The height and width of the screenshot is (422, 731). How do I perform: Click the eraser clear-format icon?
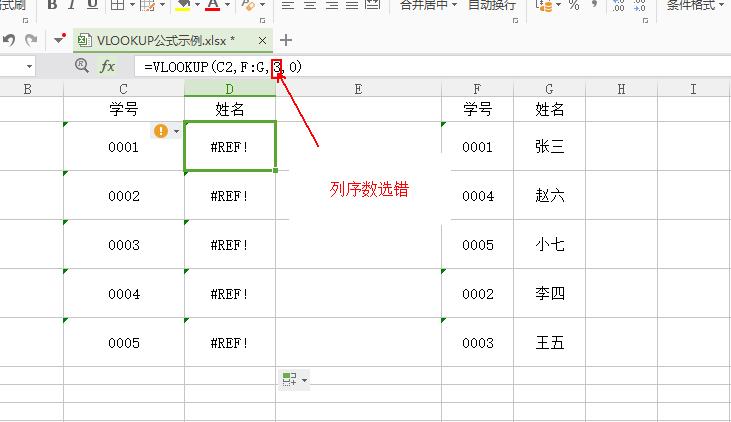248,5
